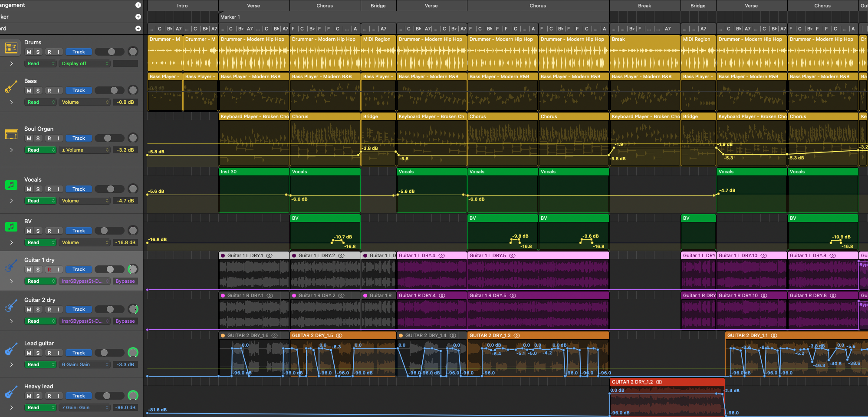Select the Intro arrangement marker
This screenshot has height=417, width=868.
182,6
